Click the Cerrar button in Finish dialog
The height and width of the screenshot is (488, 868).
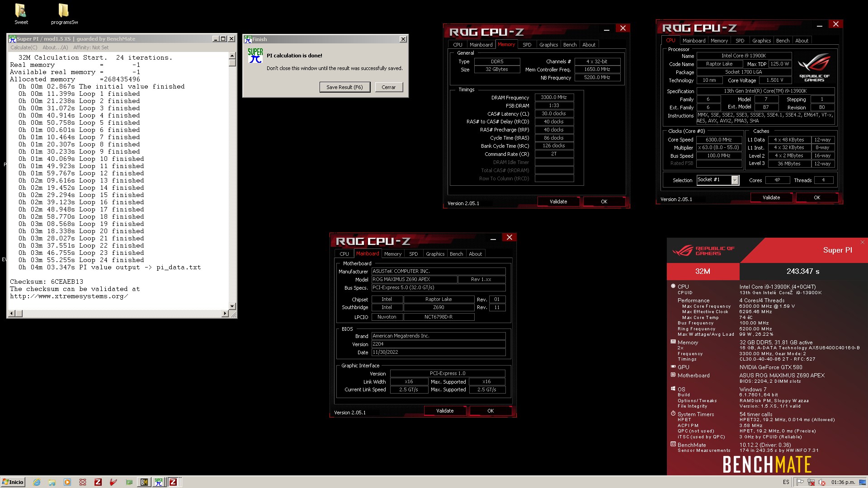coord(389,87)
